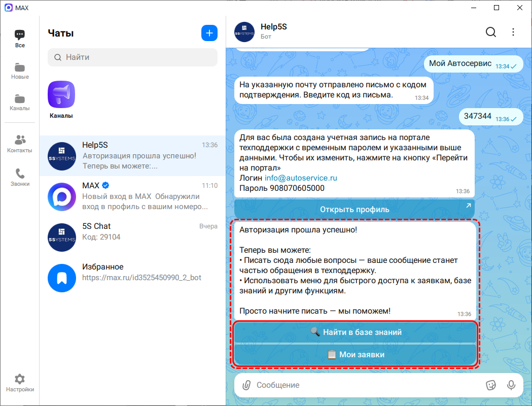Viewport: 532px width, 406px height.
Task: Click the Мой Автосервис sent message
Action: (473, 64)
